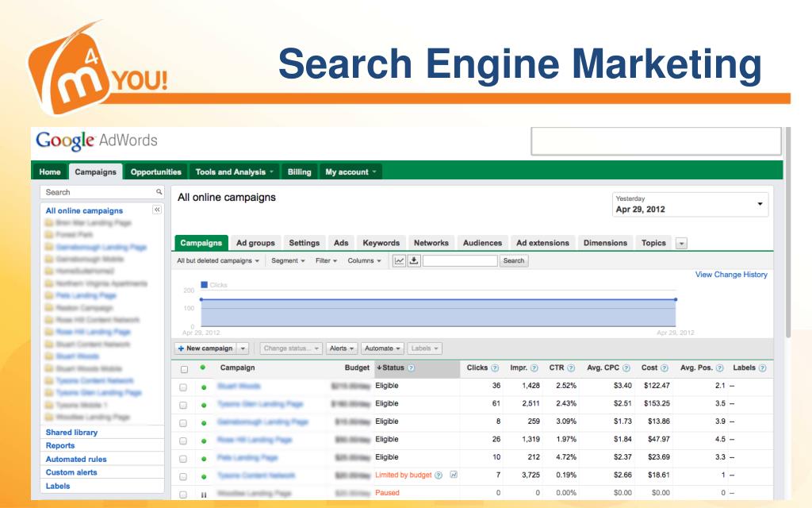
Task: Click green status dot in $122.47 cost row
Action: click(204, 387)
